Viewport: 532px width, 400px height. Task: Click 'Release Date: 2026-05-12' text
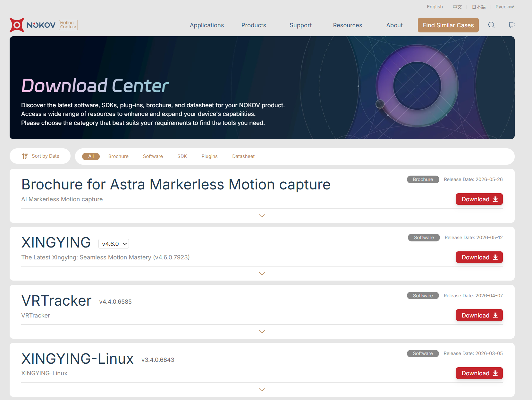[474, 238]
